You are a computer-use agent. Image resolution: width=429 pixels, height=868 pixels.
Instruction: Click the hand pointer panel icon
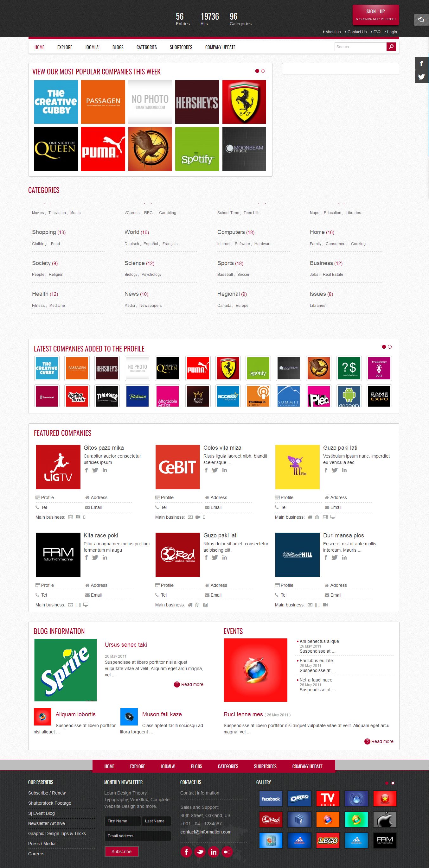pos(421,20)
